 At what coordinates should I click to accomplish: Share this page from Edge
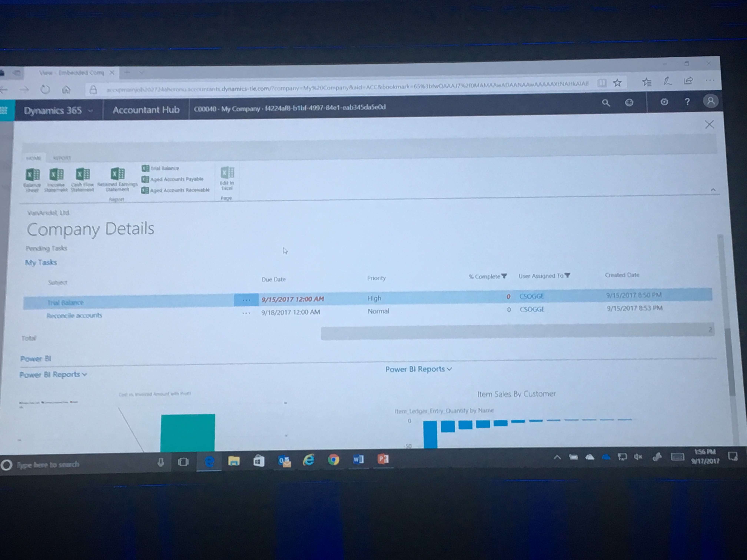pyautogui.click(x=688, y=81)
